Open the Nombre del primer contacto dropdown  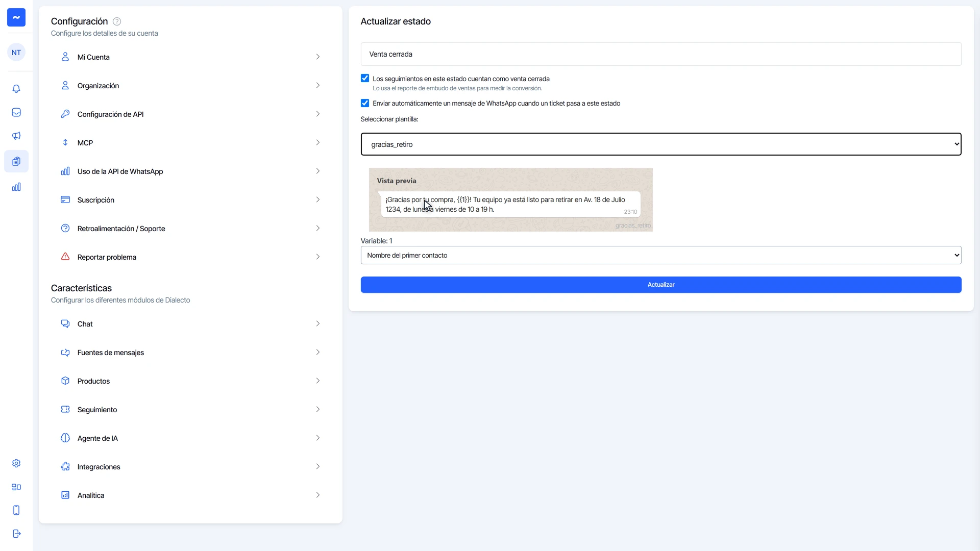pyautogui.click(x=661, y=255)
